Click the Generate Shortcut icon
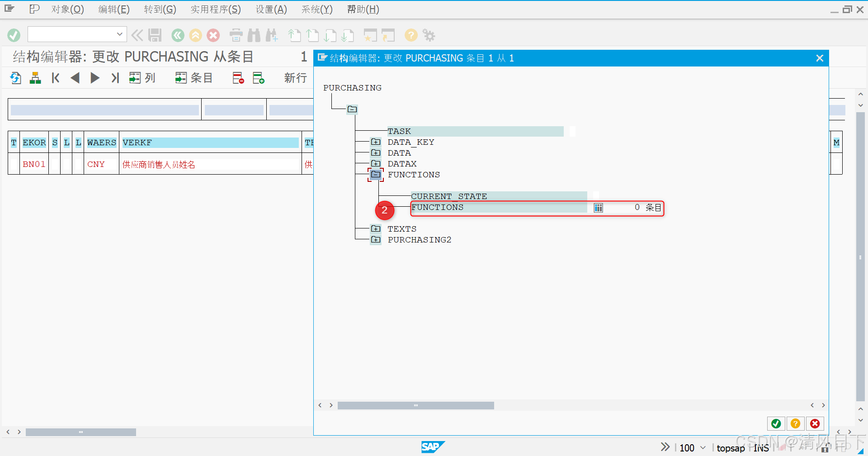The height and width of the screenshot is (456, 868). pos(388,35)
